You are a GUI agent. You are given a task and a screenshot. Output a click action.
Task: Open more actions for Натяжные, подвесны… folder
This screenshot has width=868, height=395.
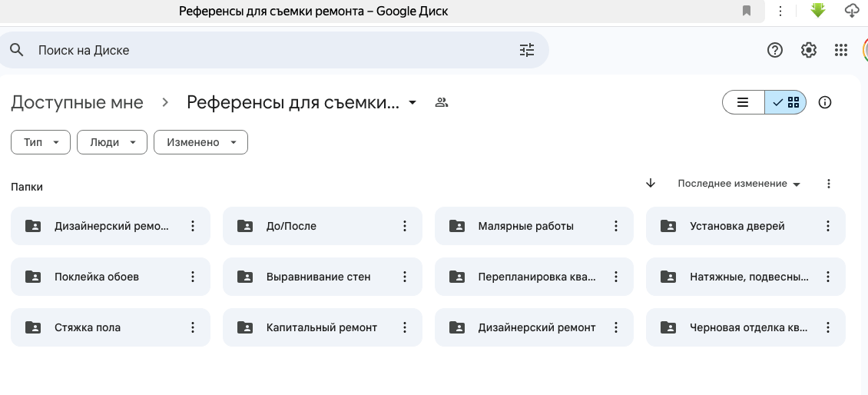click(827, 277)
